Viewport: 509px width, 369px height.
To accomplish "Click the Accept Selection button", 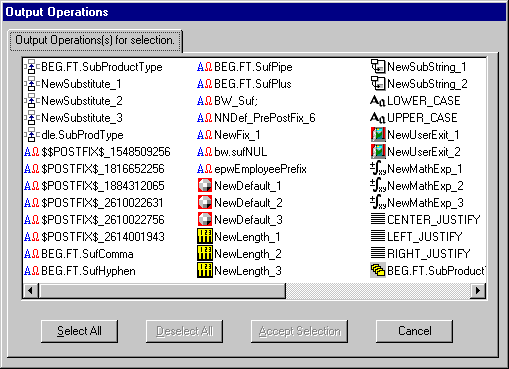I will pyautogui.click(x=299, y=331).
